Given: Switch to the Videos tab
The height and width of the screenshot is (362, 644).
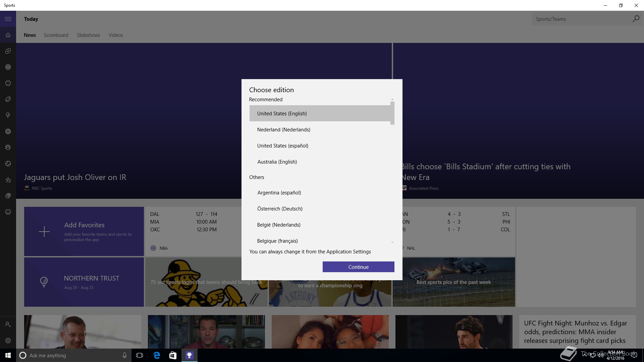Looking at the screenshot, I should tap(116, 35).
